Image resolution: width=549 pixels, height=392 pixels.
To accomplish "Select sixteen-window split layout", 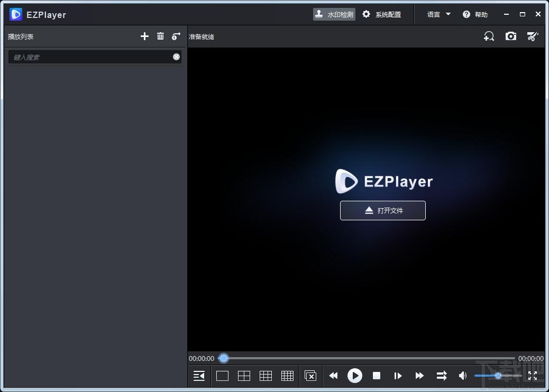I will pyautogui.click(x=287, y=376).
